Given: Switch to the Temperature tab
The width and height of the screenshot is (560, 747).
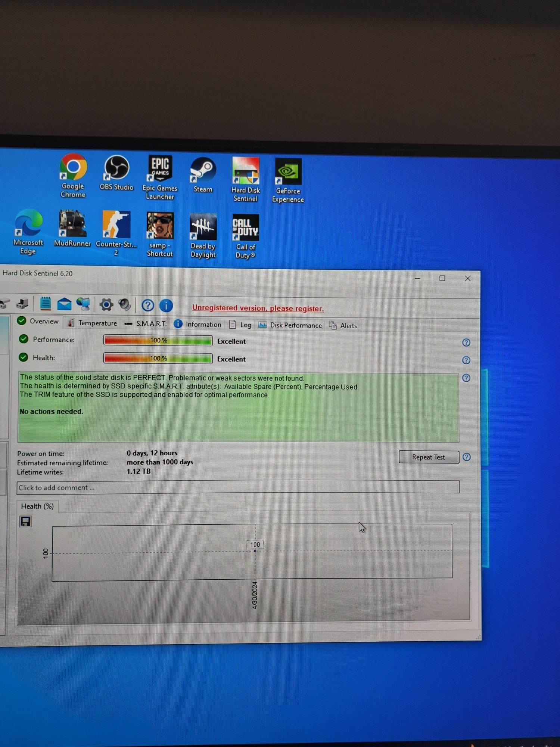Looking at the screenshot, I should (x=92, y=323).
